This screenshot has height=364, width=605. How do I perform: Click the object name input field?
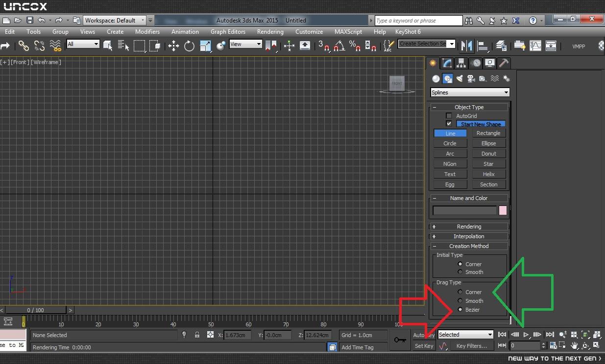tap(465, 210)
